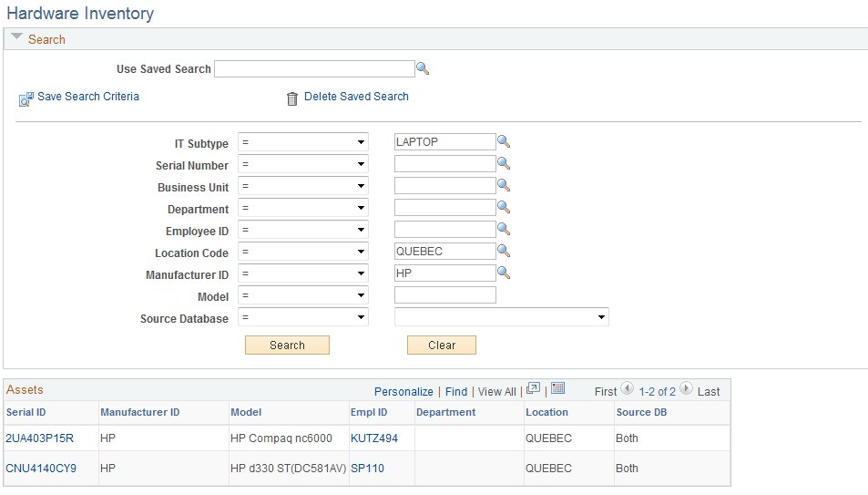Open lookup for Use Saved Search field
Viewport: 868px width, 495px height.
tap(423, 68)
